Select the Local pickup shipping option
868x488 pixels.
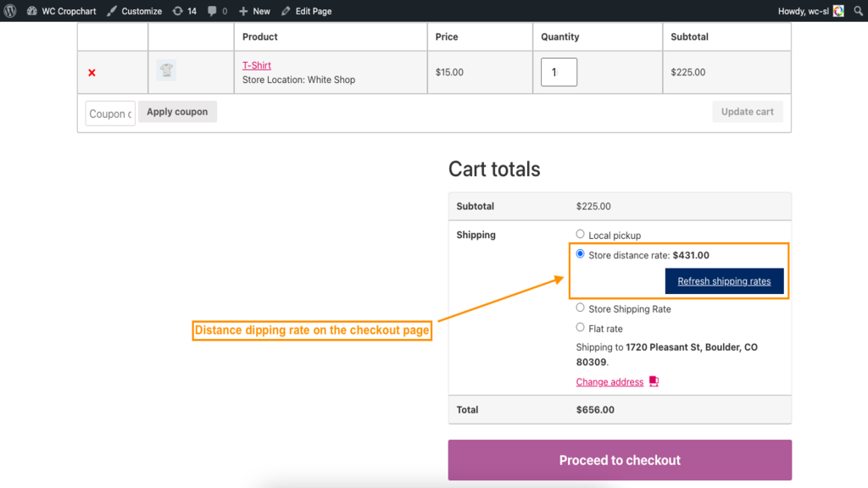click(x=580, y=234)
